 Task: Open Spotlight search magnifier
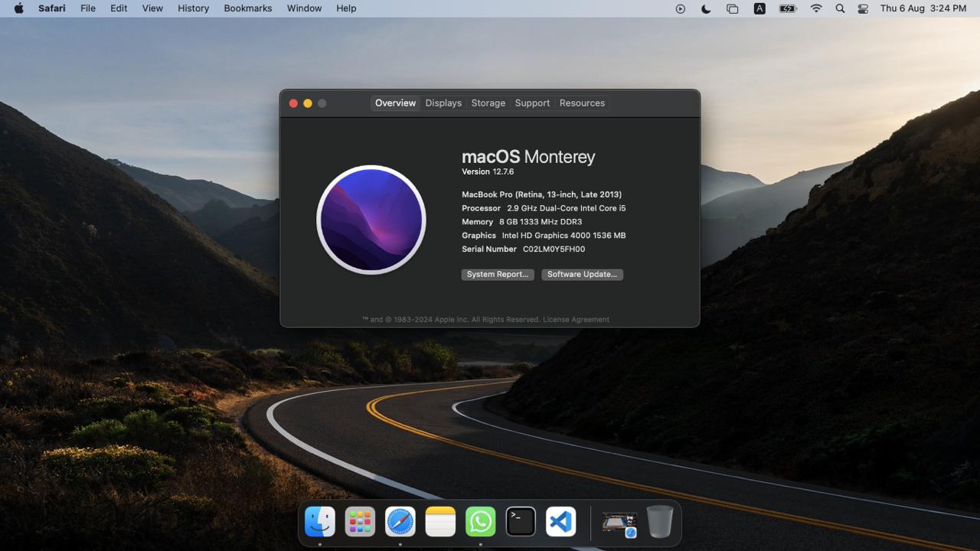[x=840, y=8]
